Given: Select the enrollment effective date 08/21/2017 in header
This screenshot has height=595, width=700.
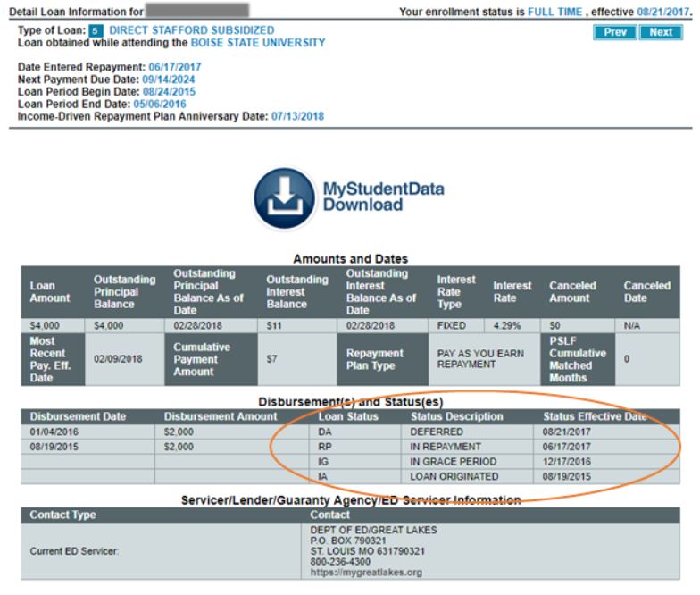Looking at the screenshot, I should pyautogui.click(x=663, y=13).
